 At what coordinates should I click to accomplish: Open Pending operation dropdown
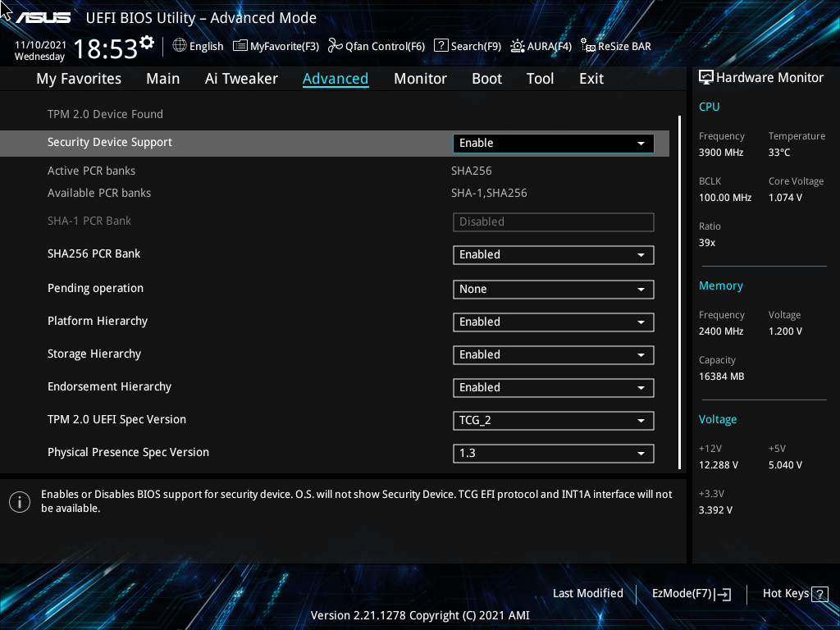pos(554,290)
